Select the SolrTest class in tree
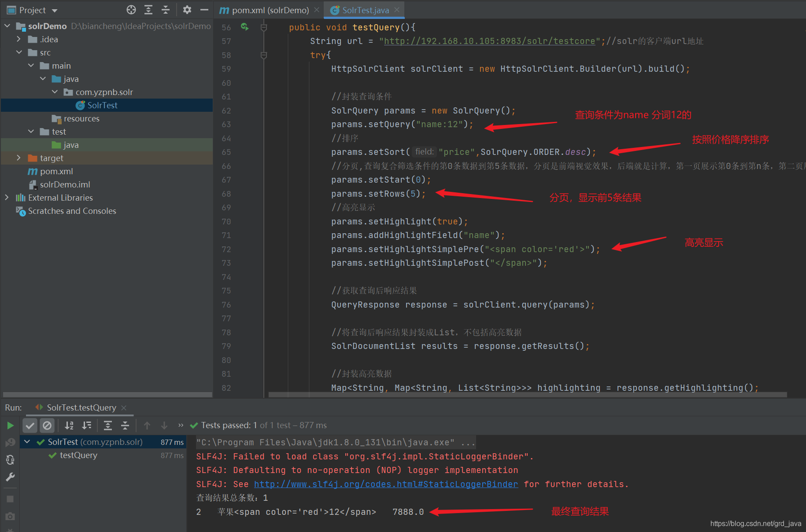This screenshot has height=532, width=806. pyautogui.click(x=102, y=105)
